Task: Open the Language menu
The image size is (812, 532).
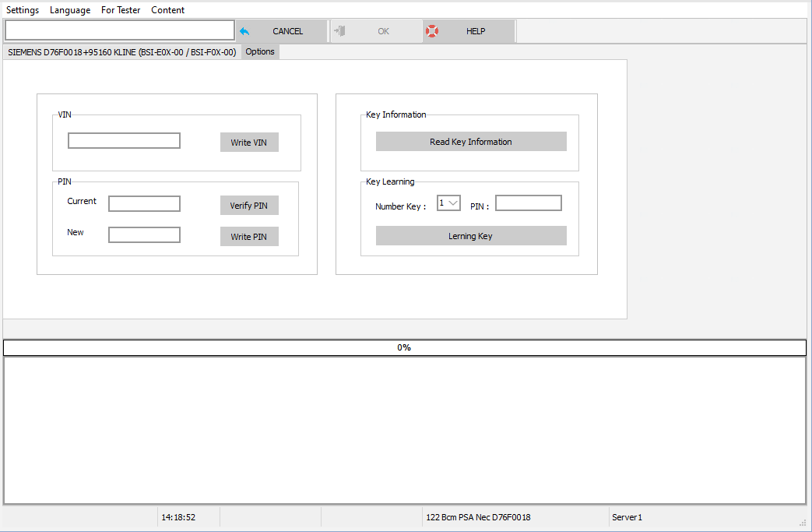Action: pyautogui.click(x=70, y=10)
